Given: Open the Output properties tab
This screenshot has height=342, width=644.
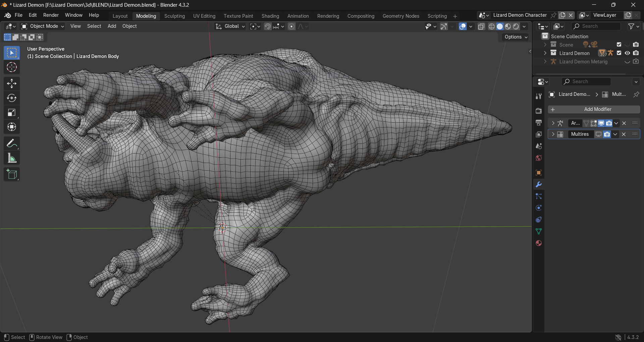Looking at the screenshot, I should (x=539, y=123).
